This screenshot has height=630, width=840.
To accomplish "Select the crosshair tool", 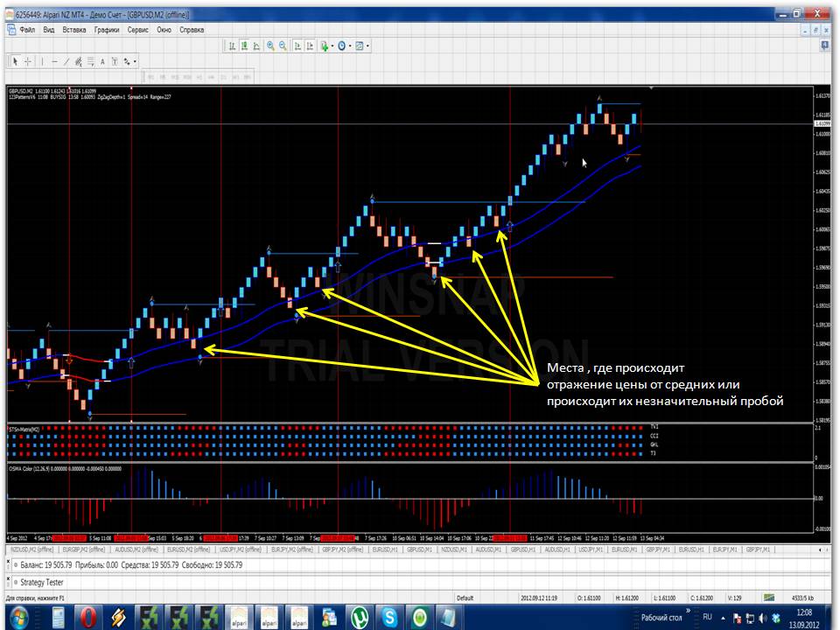I will (x=28, y=61).
